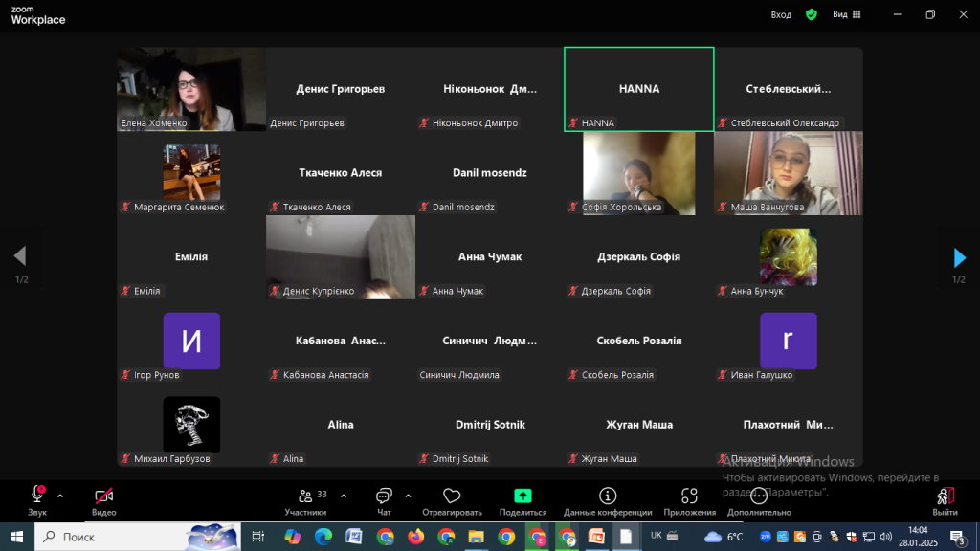Image resolution: width=980 pixels, height=551 pixels.
Task: Open the Участники participants panel
Action: [306, 496]
